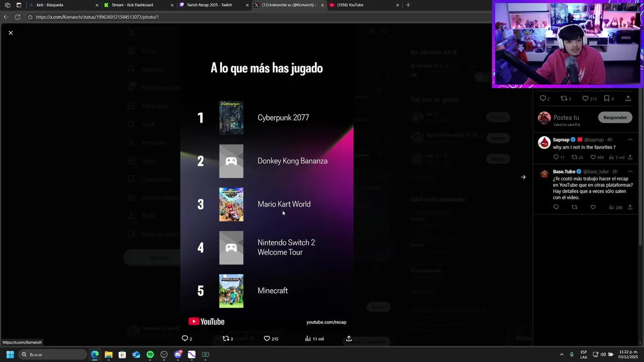Click the share icon below the photo
The width and height of the screenshot is (644, 362).
(349, 338)
